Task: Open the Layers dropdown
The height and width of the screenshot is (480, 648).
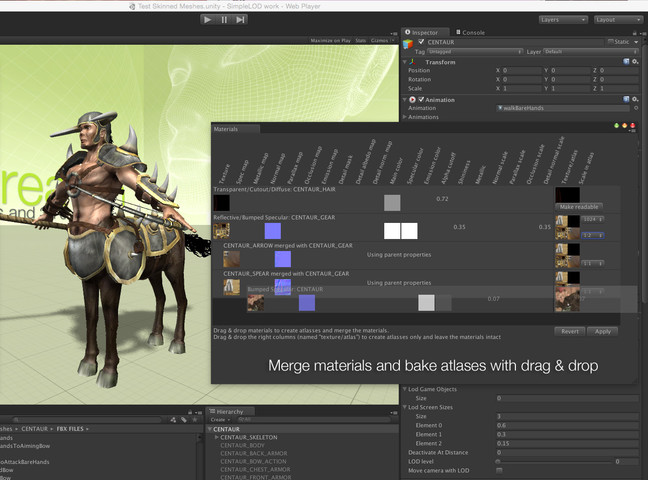Action: 563,19
